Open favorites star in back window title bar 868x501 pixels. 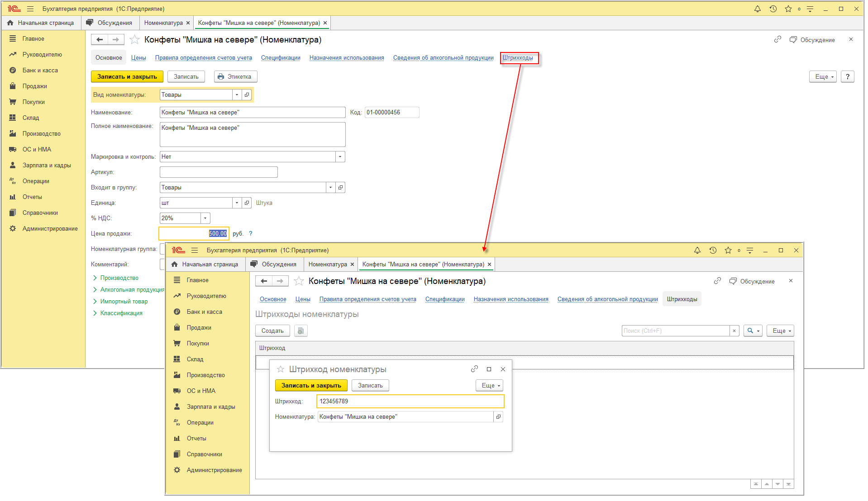click(788, 9)
